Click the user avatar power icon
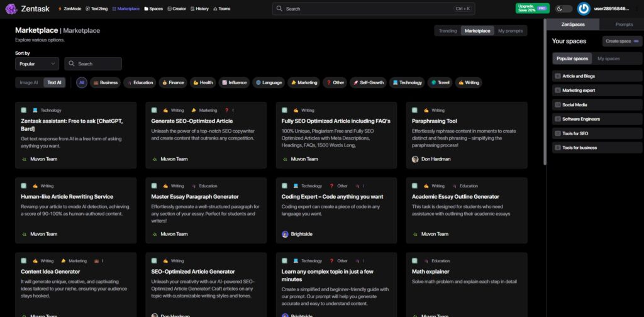Image resolution: width=644 pixels, height=317 pixels. click(584, 9)
